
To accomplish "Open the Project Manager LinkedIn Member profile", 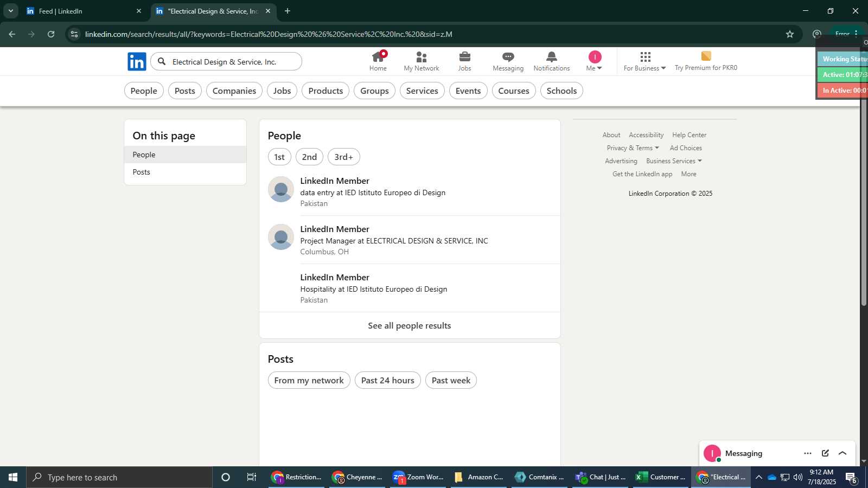I will click(335, 229).
